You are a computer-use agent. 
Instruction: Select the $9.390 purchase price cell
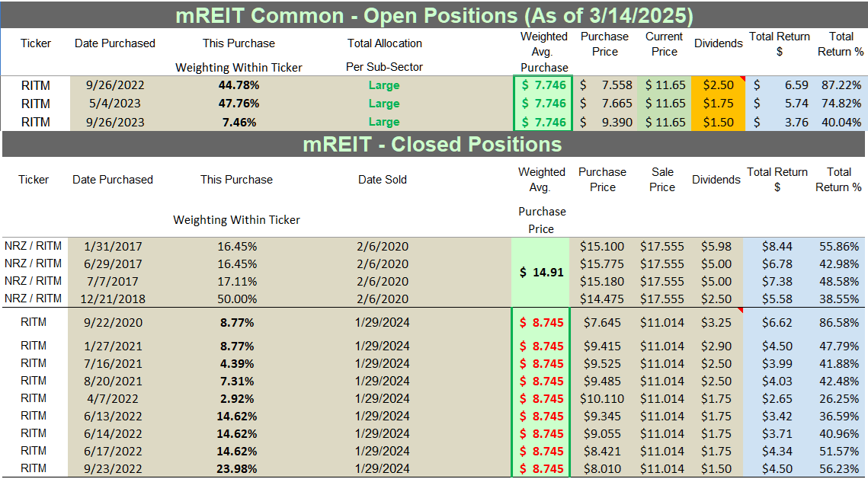pos(605,123)
